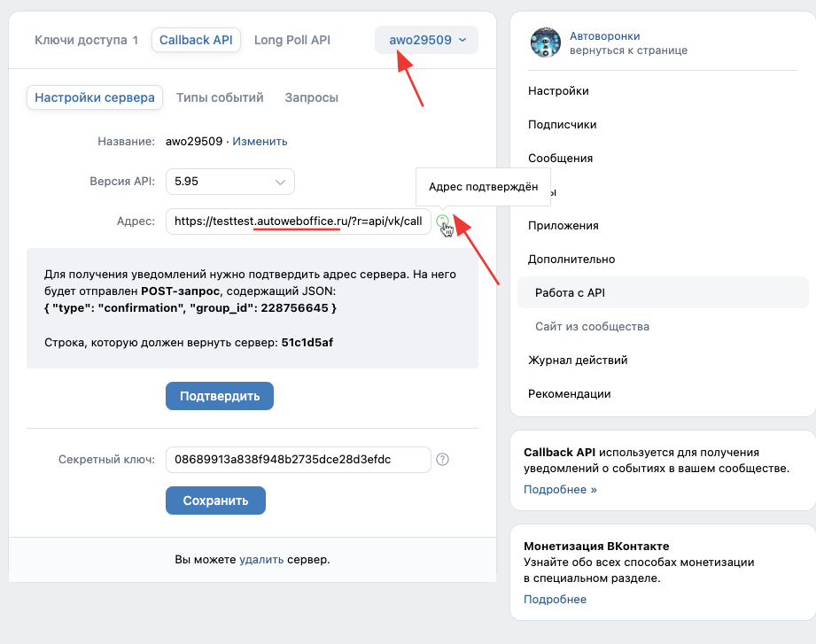Focus the Адрес URL input field

coord(298,221)
